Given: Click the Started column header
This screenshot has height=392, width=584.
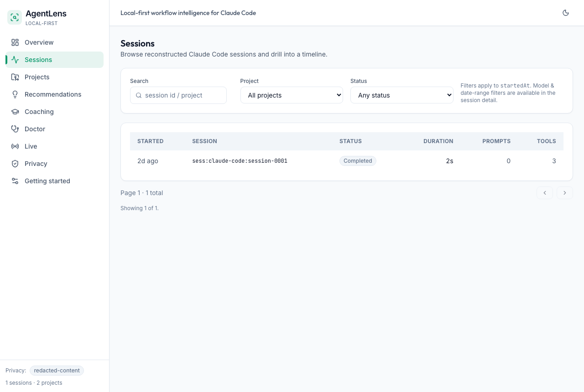Looking at the screenshot, I should pos(151,141).
